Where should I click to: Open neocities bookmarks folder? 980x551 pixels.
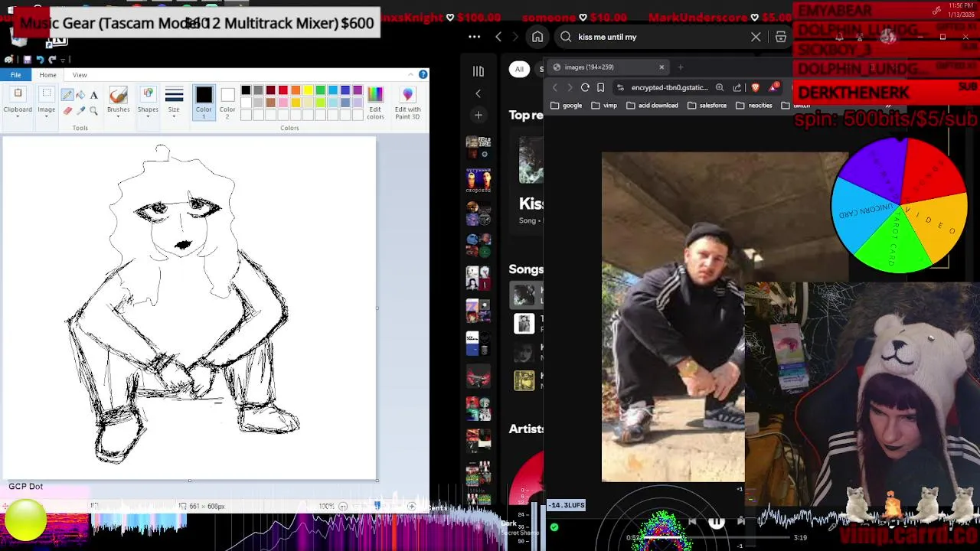[754, 106]
